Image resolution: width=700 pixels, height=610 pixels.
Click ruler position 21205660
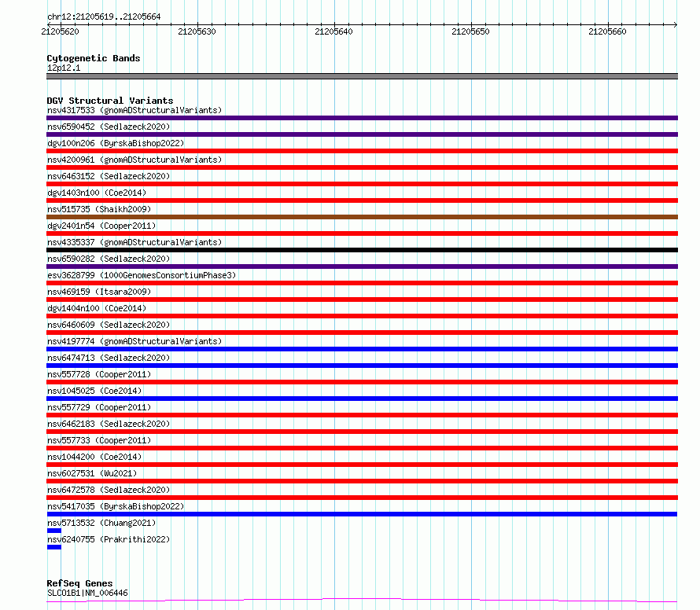608,31
